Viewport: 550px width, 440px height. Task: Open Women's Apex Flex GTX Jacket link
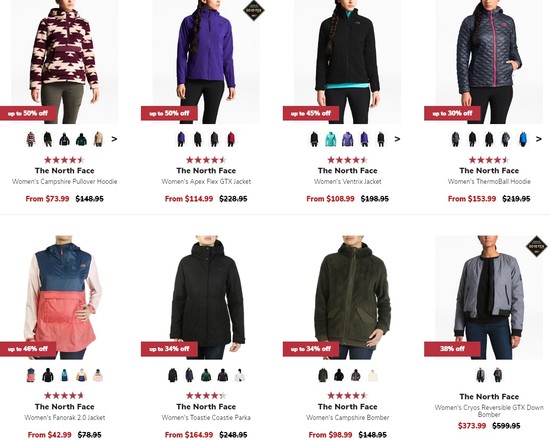tap(206, 182)
